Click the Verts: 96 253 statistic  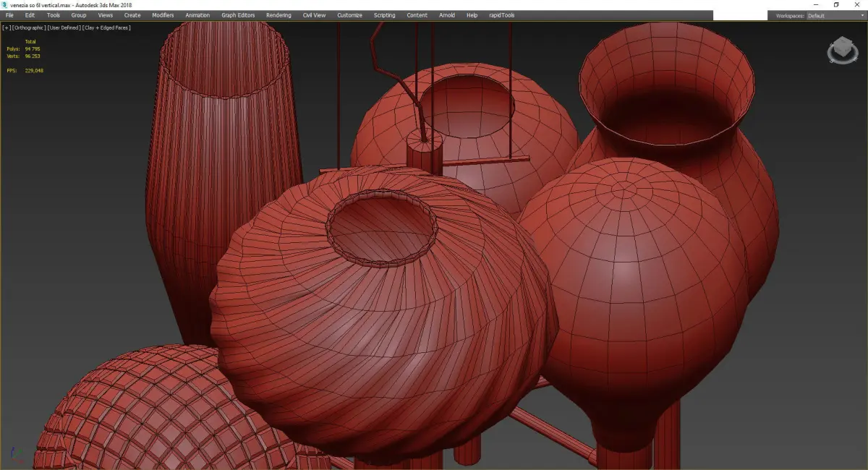[x=23, y=56]
